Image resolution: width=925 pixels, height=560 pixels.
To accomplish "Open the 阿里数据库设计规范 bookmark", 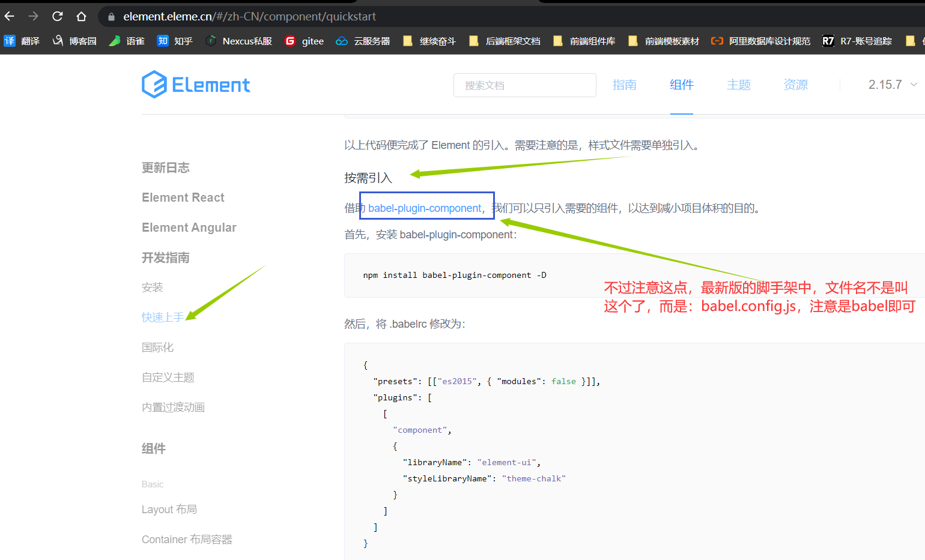I will [x=760, y=41].
